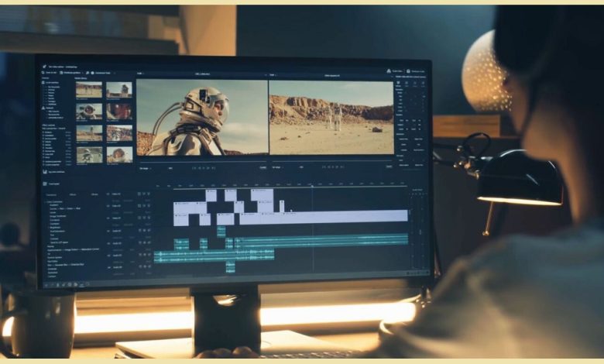Collapse the top effects category in the timeline's left list
Image resolution: width=604 pixels, height=364 pixels.
(45, 202)
